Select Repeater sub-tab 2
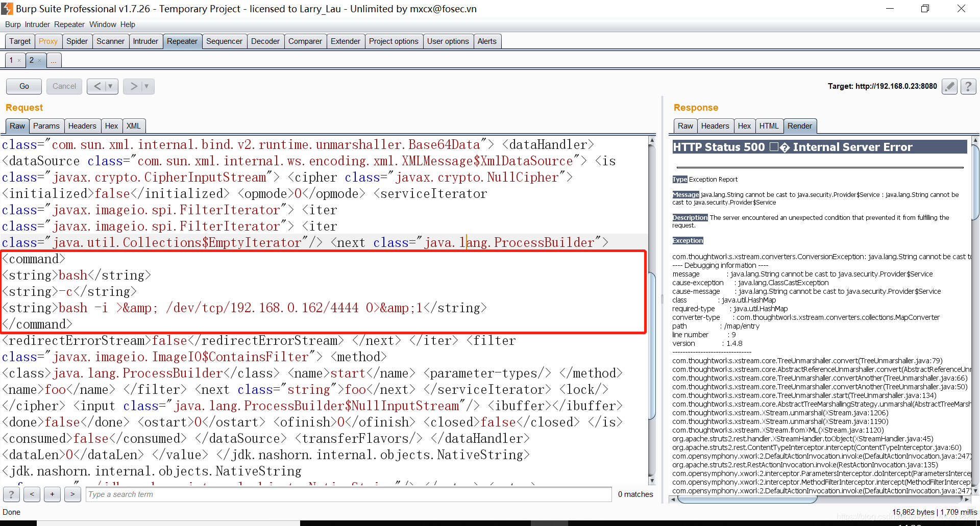 pos(32,60)
